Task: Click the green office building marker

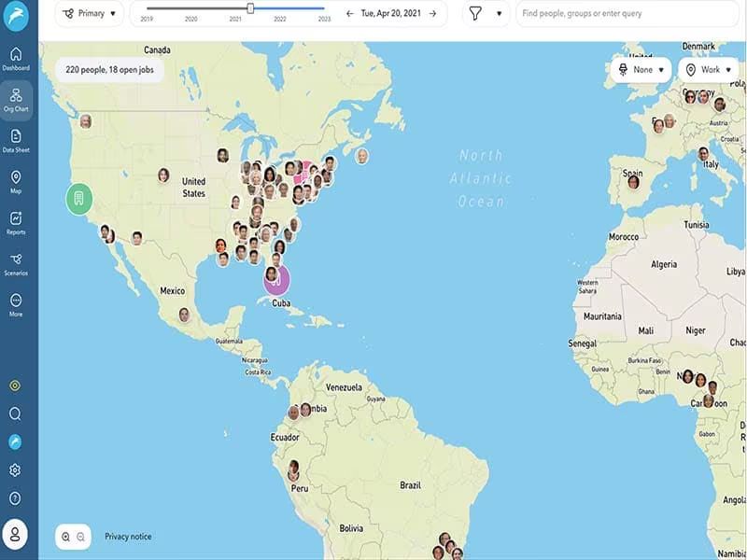Action: pyautogui.click(x=78, y=199)
